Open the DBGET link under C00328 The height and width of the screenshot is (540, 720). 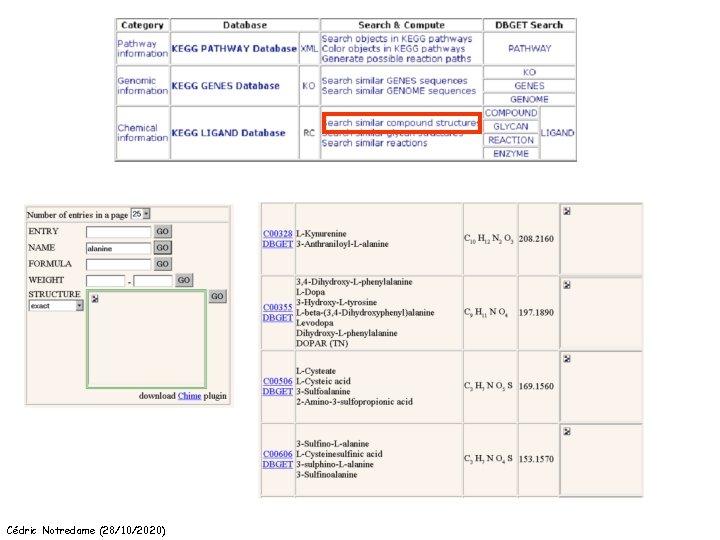[x=277, y=244]
